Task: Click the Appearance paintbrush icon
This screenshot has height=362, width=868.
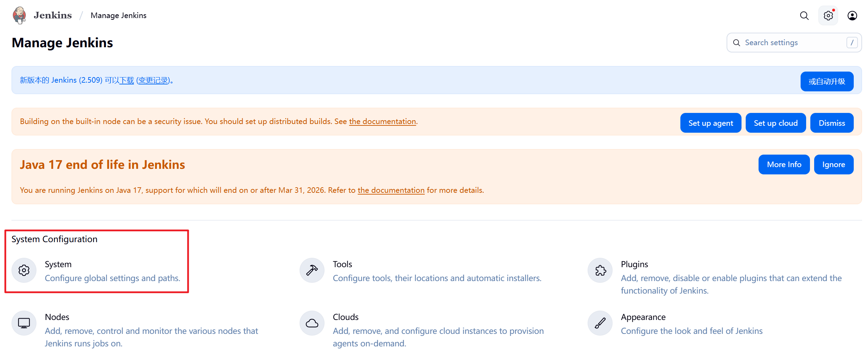Action: pos(600,323)
